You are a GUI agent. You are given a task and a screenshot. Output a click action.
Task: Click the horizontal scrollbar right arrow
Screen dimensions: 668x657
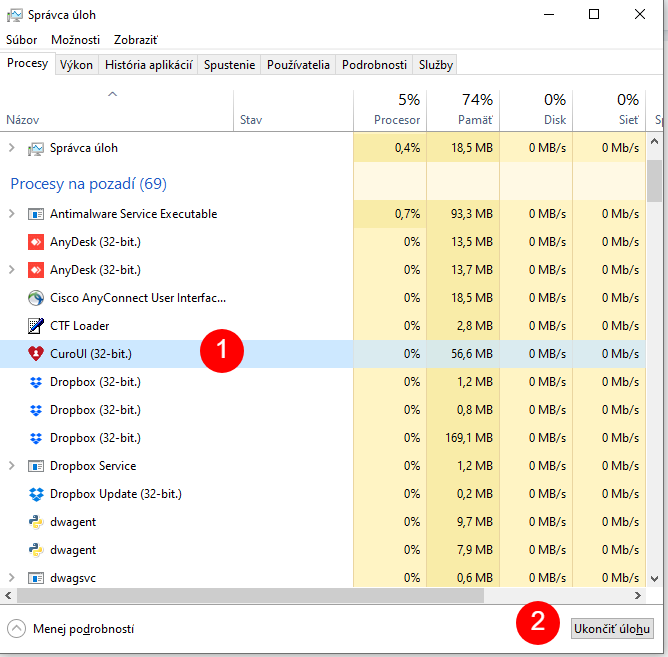pyautogui.click(x=638, y=595)
